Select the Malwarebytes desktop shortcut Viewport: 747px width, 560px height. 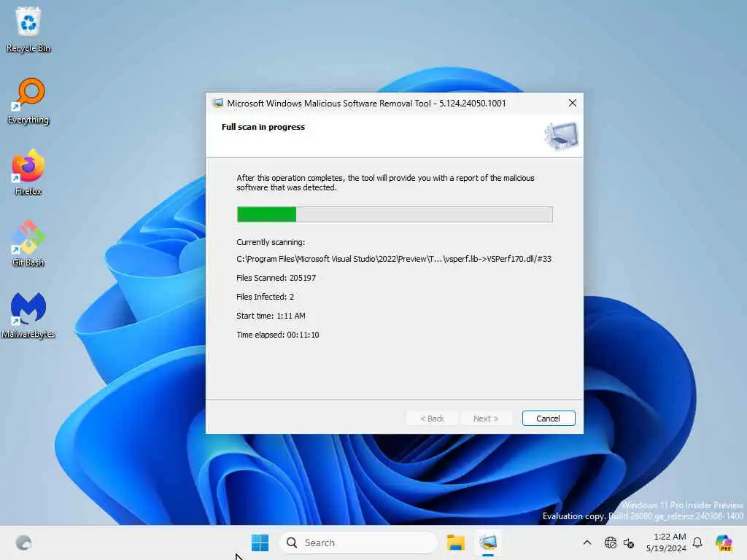point(28,315)
